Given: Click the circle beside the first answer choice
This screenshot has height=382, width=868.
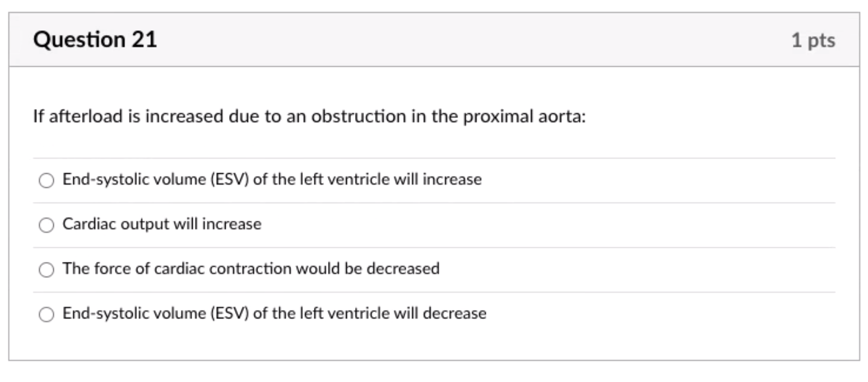Looking at the screenshot, I should pyautogui.click(x=48, y=180).
